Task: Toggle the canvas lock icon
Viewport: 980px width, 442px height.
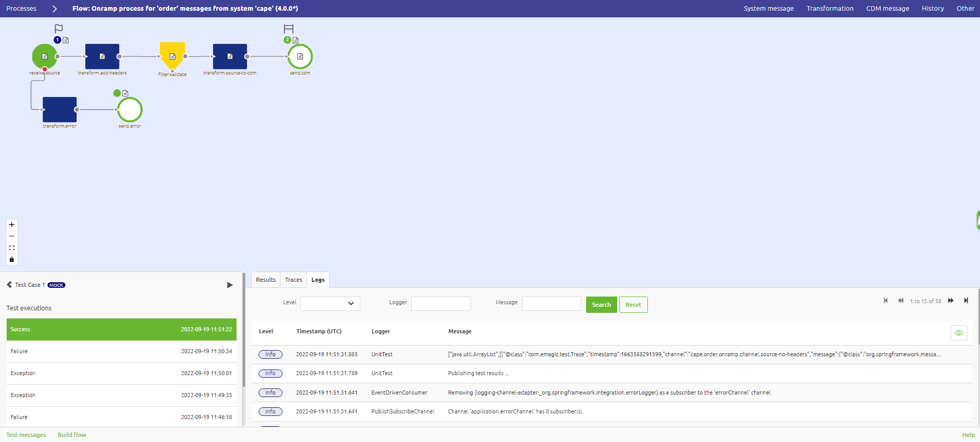Action: (12, 260)
